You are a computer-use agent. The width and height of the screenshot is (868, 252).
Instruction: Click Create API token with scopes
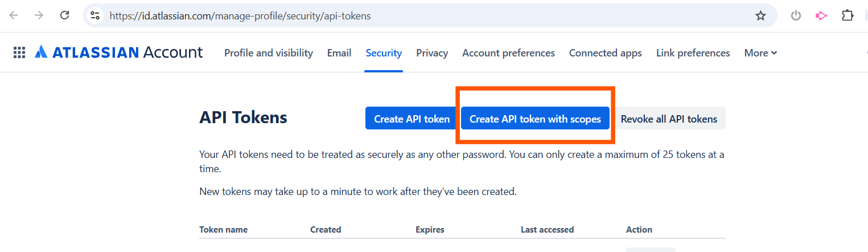pos(535,119)
